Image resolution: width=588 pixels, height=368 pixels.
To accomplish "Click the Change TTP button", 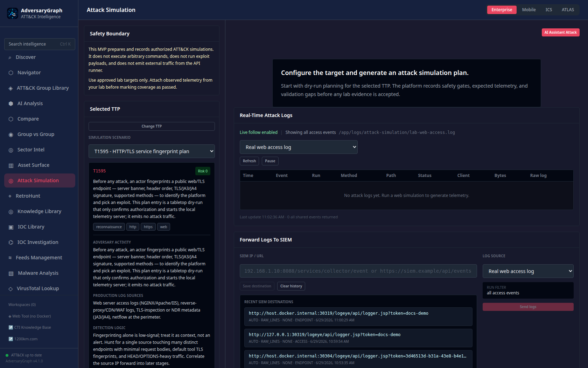I will point(152,126).
